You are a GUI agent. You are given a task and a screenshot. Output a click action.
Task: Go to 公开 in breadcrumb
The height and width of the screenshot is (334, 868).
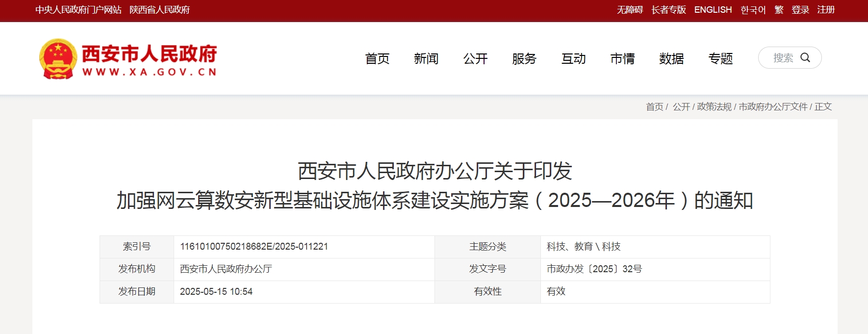(x=681, y=106)
